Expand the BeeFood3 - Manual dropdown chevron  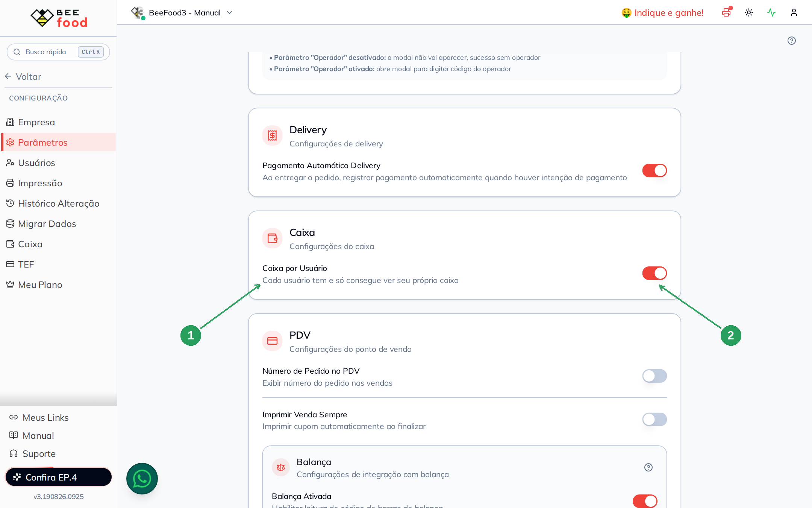point(230,13)
